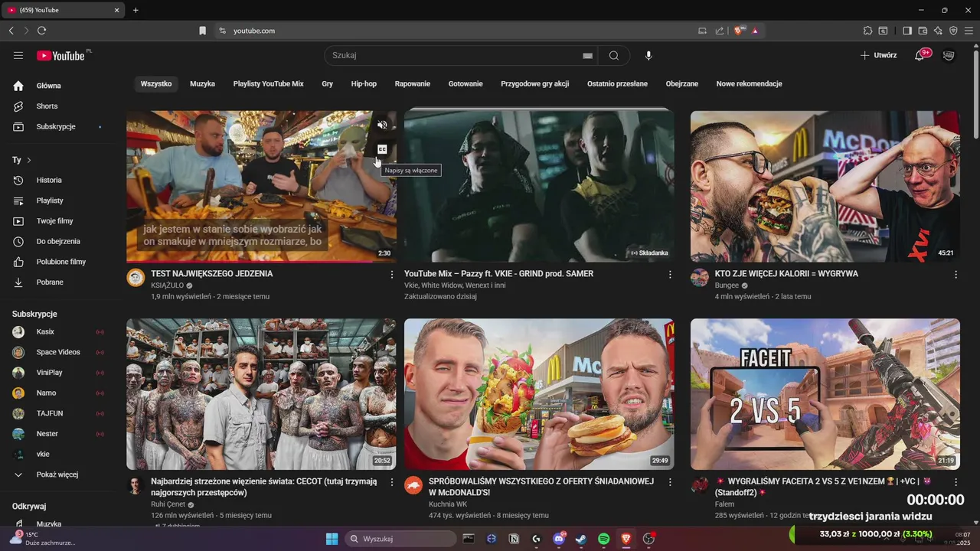Click the preview progress bar on first video
Viewport: 980px width, 551px height.
(261, 262)
